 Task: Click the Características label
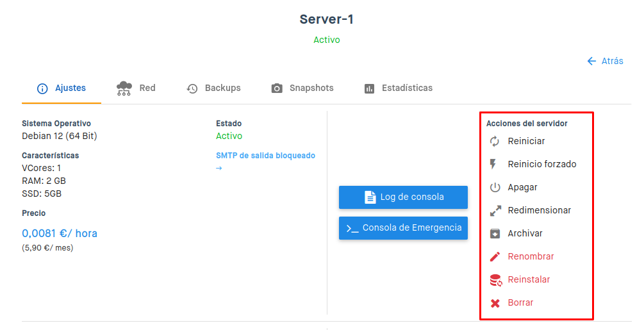[51, 156]
